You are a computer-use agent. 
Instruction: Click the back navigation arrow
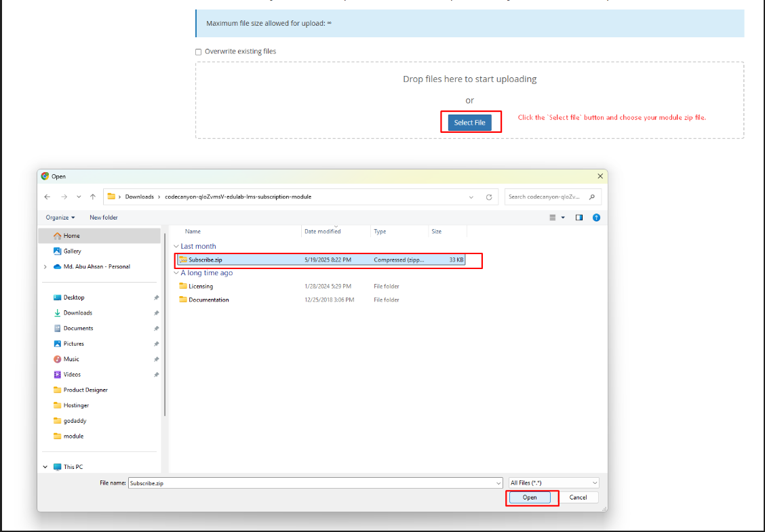click(x=47, y=197)
